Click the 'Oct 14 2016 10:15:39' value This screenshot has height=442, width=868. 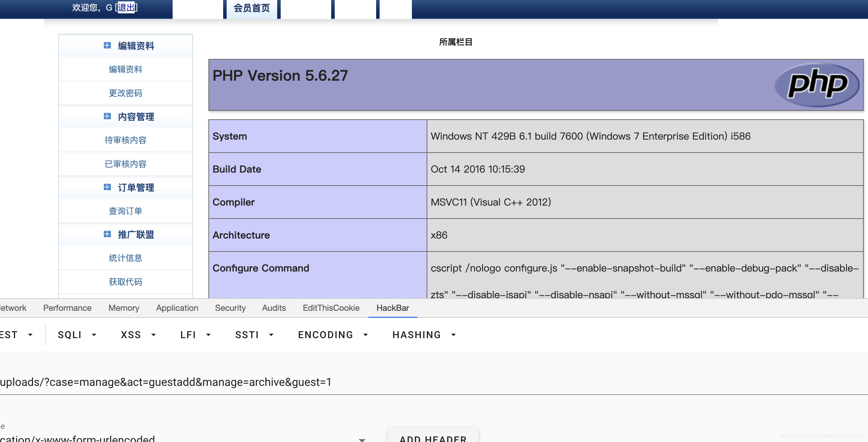tap(478, 169)
